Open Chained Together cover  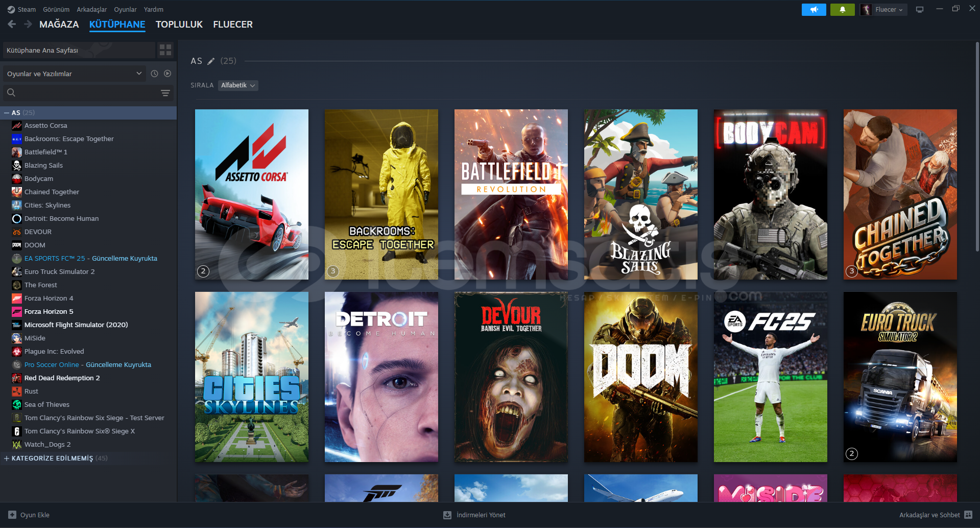[900, 194]
